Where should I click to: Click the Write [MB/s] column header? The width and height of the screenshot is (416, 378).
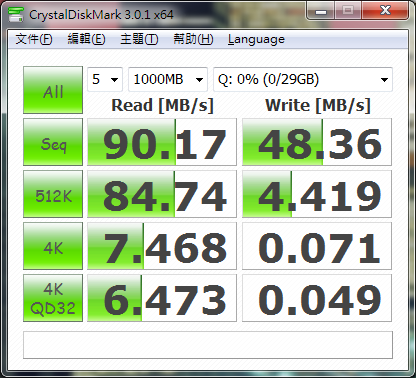coord(318,105)
